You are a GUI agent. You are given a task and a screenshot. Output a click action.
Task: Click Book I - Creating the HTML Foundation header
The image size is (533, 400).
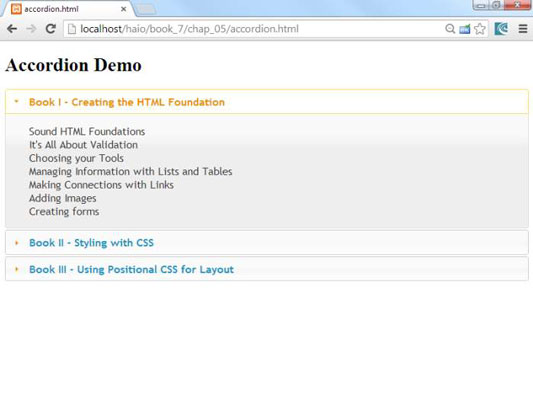(267, 102)
